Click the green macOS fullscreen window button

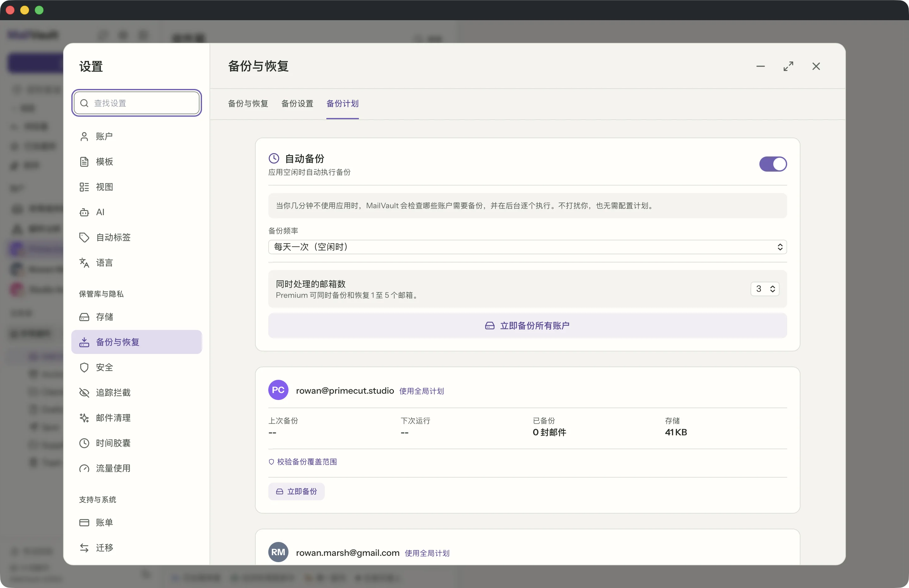(39, 10)
